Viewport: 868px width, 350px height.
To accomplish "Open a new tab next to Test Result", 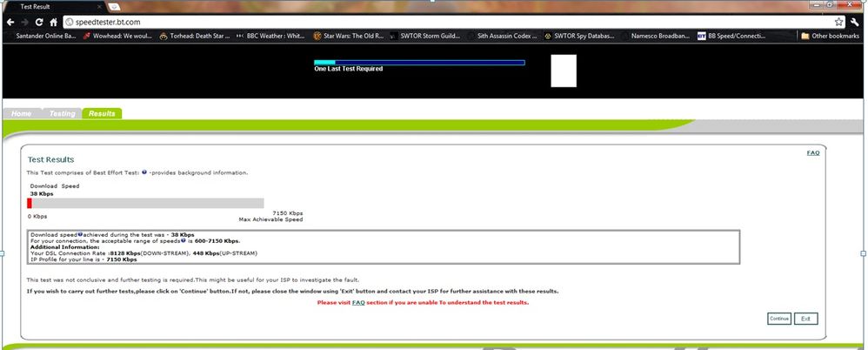I will click(114, 7).
